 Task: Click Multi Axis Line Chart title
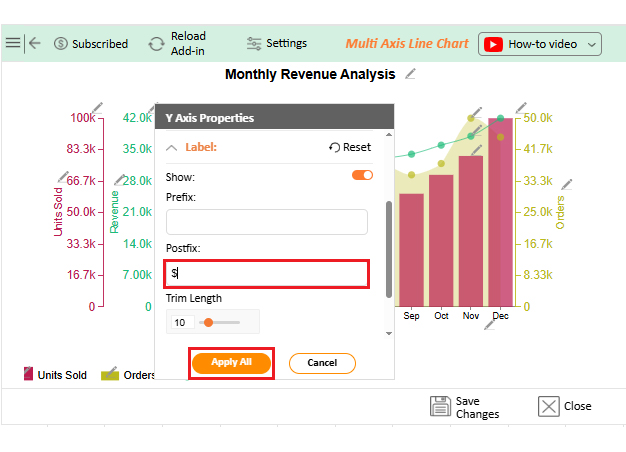point(406,44)
